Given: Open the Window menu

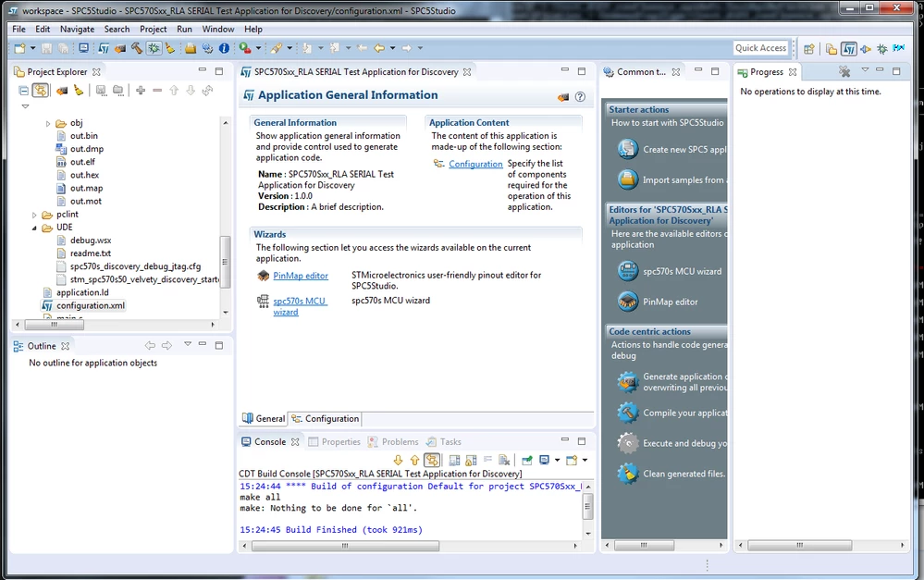Looking at the screenshot, I should pyautogui.click(x=218, y=29).
